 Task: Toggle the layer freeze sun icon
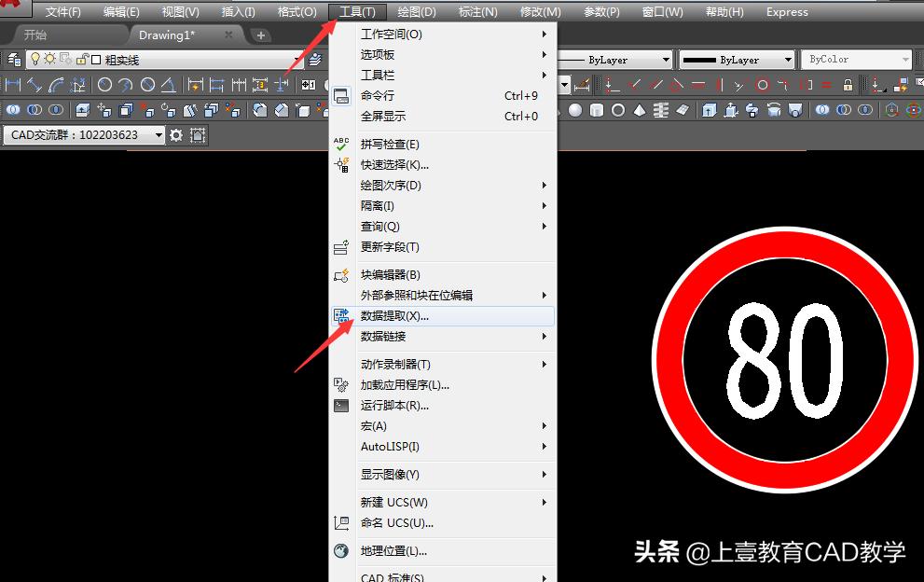pyautogui.click(x=50, y=60)
